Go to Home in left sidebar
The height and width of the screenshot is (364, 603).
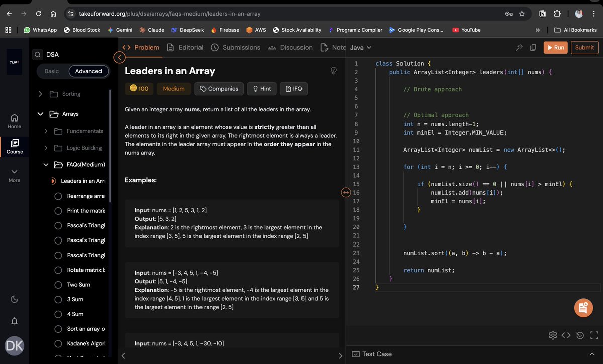pos(14,121)
